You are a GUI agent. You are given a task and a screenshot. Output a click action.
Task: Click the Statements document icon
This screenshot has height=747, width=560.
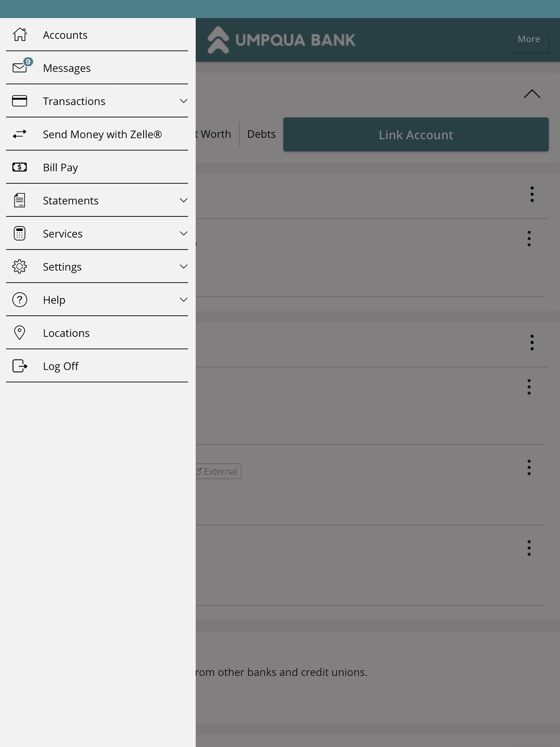point(20,200)
